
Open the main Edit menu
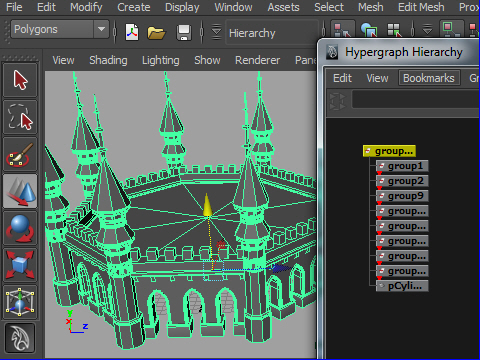(x=46, y=7)
